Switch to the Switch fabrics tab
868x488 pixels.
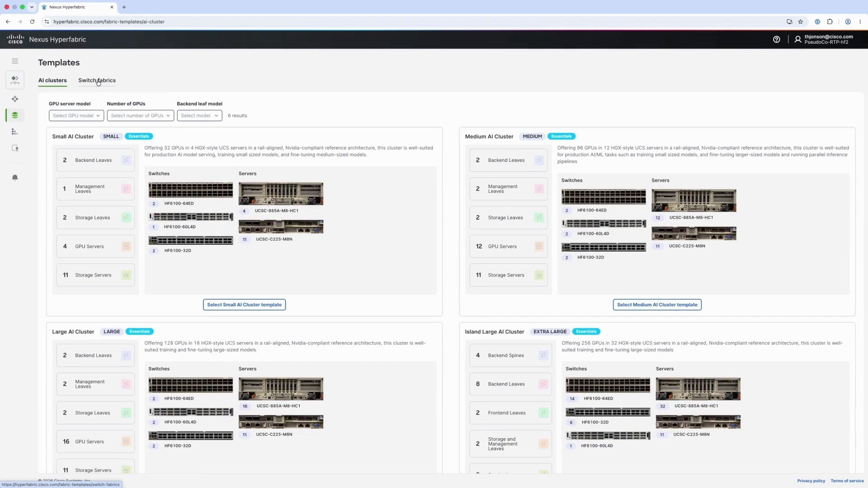click(x=97, y=80)
